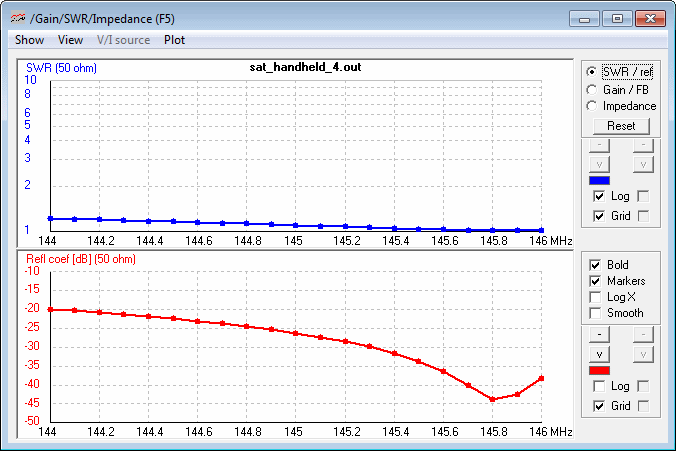The image size is (676, 451).
Task: Maximize the Gain/SWR/Impedance window
Action: 617,19
